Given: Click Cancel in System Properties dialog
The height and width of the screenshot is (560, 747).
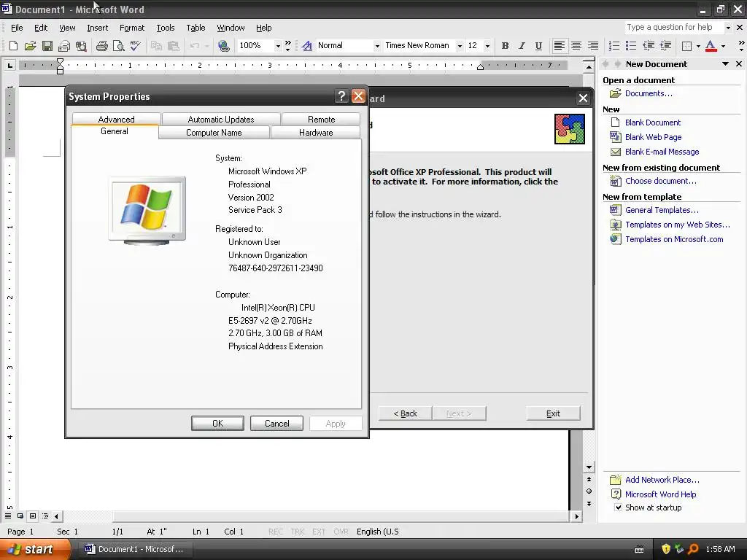Looking at the screenshot, I should [276, 424].
